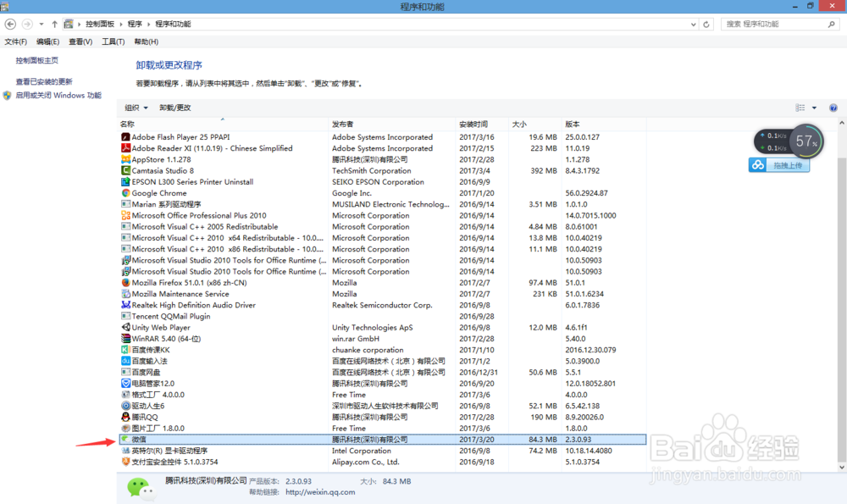Screen dimensions: 847x504
Task: Sort by the 发布者 column header
Action: tap(393, 125)
